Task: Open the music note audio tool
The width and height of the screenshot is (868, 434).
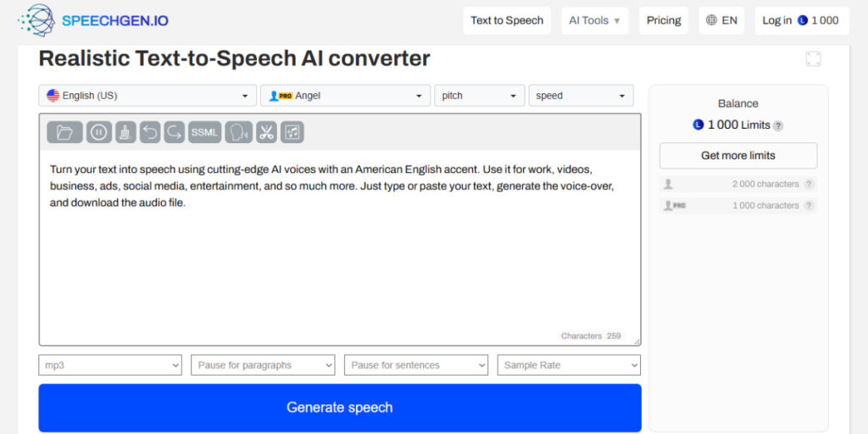Action: 292,132
